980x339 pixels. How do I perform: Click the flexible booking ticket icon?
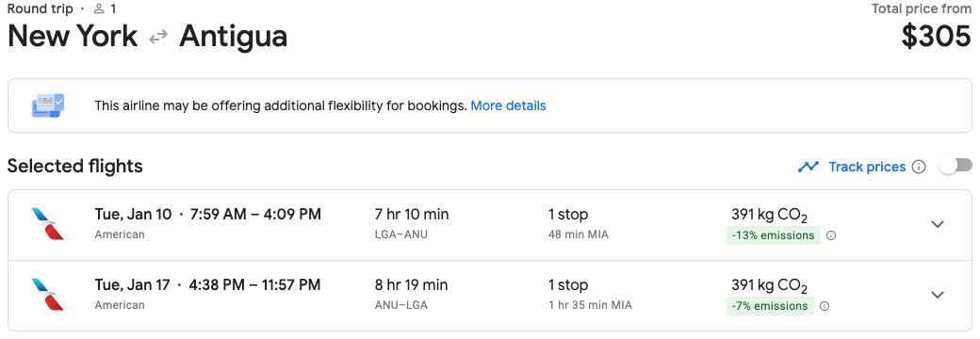click(48, 105)
